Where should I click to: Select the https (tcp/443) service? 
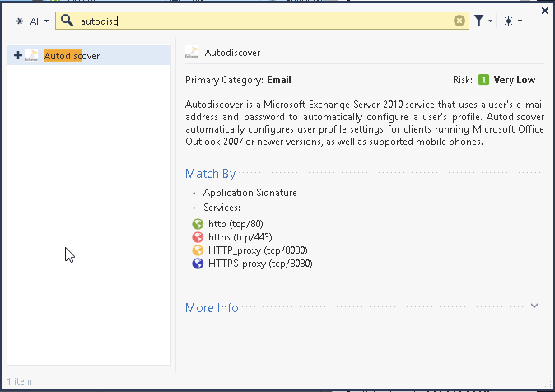click(240, 237)
